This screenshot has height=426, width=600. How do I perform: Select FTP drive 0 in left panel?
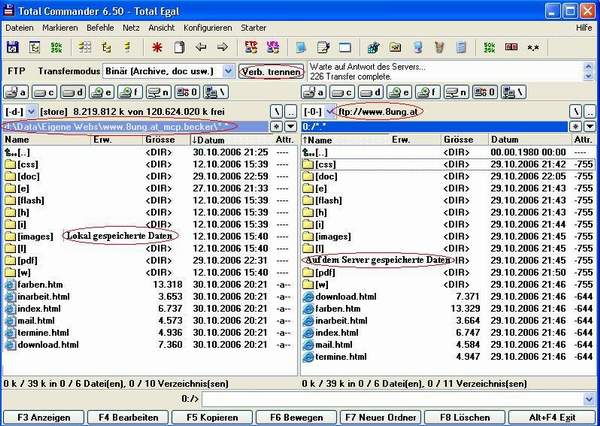pyautogui.click(x=187, y=92)
